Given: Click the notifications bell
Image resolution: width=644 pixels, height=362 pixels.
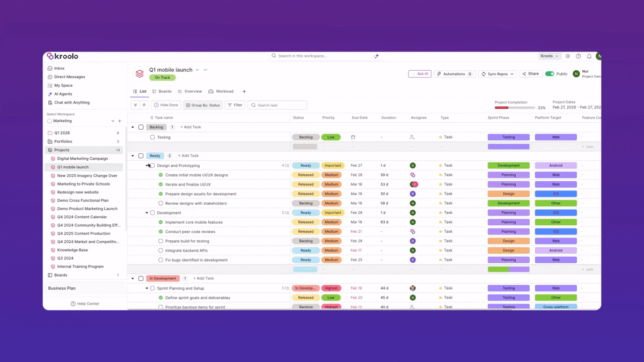Looking at the screenshot, I should 589,56.
